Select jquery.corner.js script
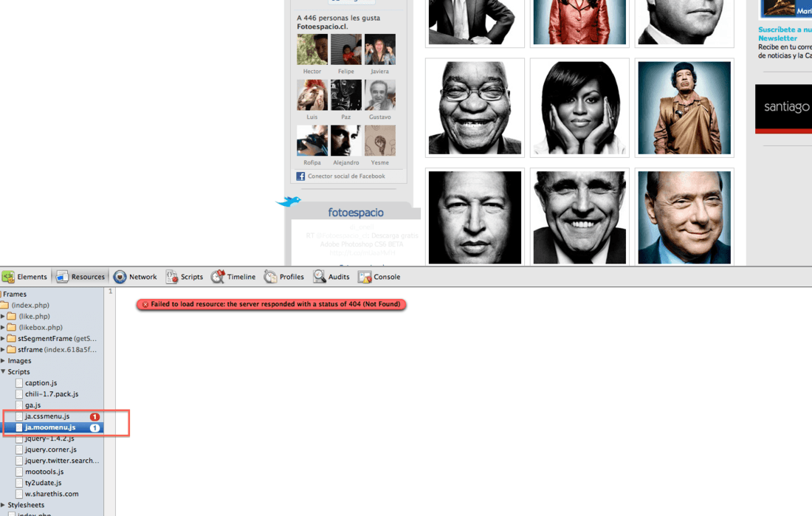Screen dimensions: 812x516 point(51,449)
